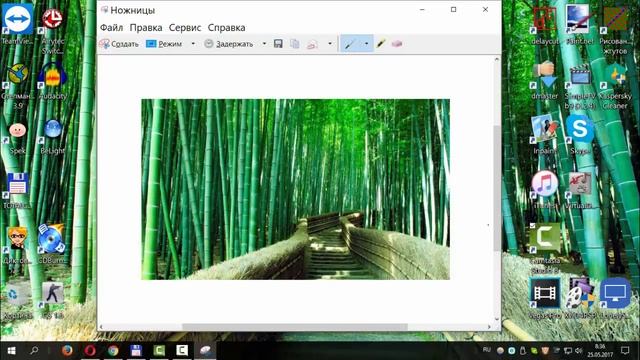Click the send snip by email icon

point(312,44)
